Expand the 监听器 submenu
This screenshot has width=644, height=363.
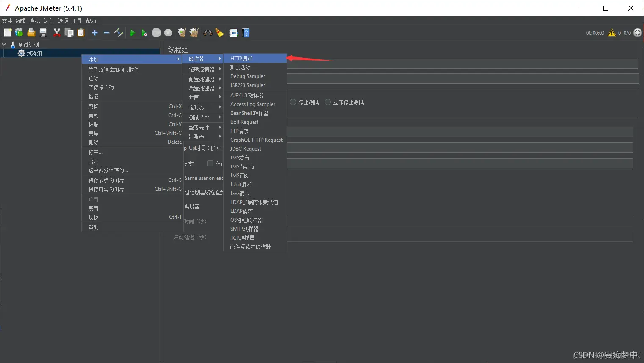(203, 137)
